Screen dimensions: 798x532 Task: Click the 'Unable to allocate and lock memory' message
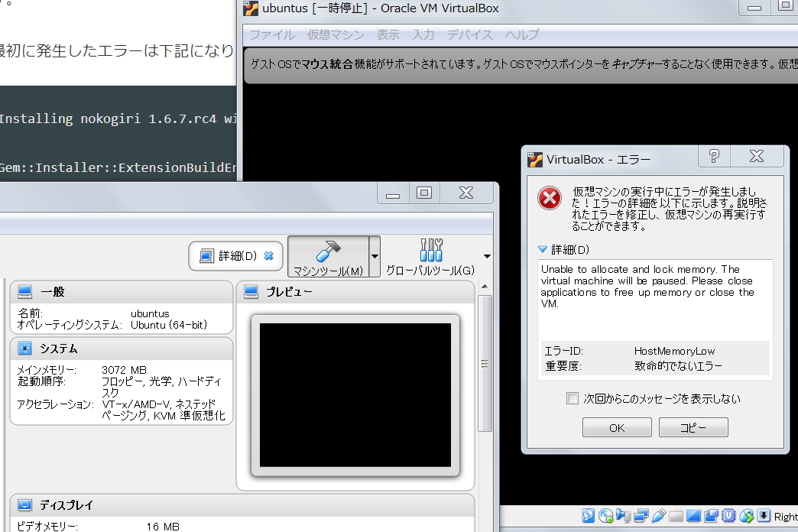tap(647, 286)
